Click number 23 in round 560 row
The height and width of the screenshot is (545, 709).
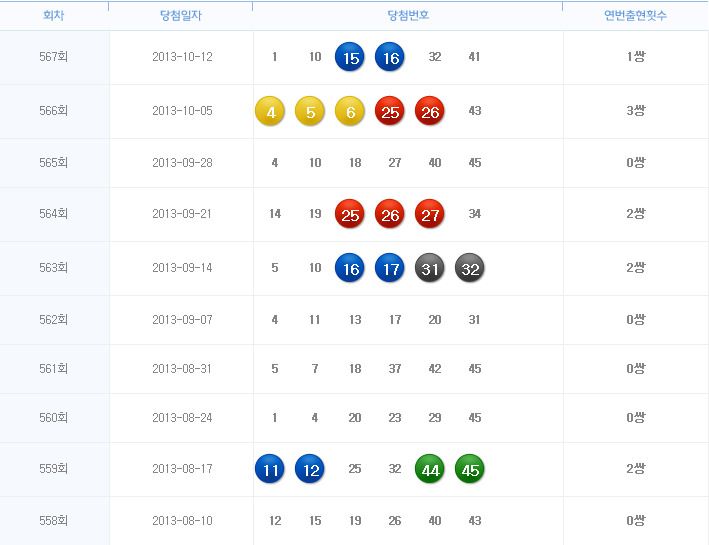click(x=395, y=417)
